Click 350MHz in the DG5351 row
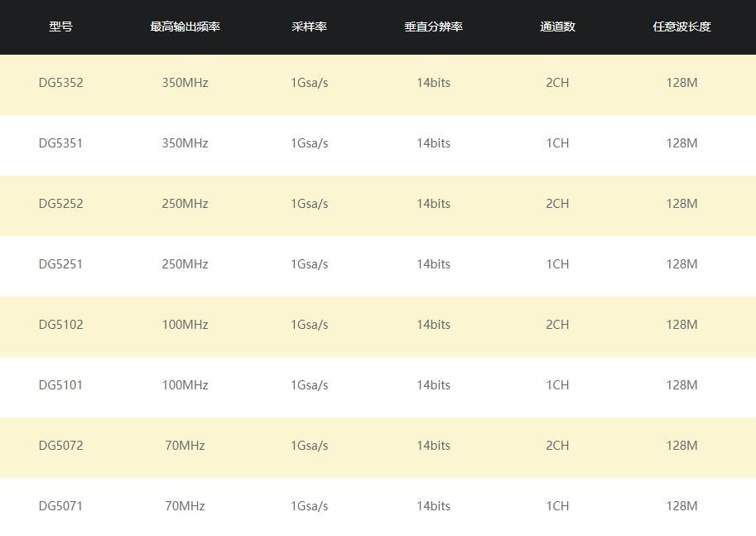 pos(185,143)
